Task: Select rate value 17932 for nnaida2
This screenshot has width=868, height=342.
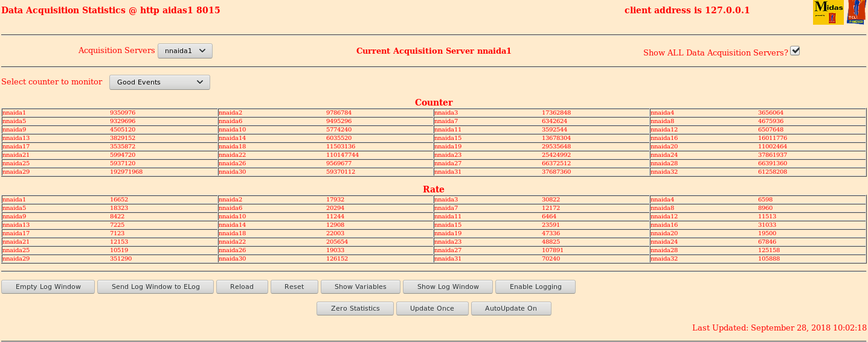Action: coord(335,200)
